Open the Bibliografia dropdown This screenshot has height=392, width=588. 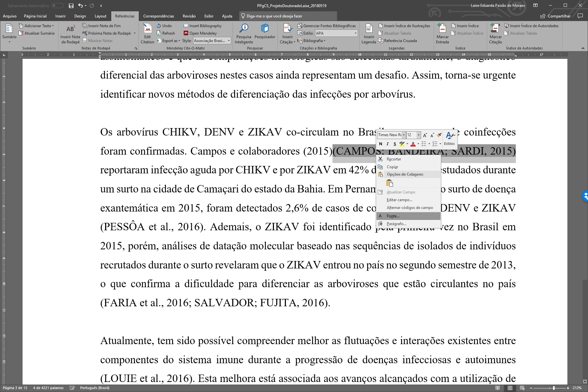pos(312,41)
